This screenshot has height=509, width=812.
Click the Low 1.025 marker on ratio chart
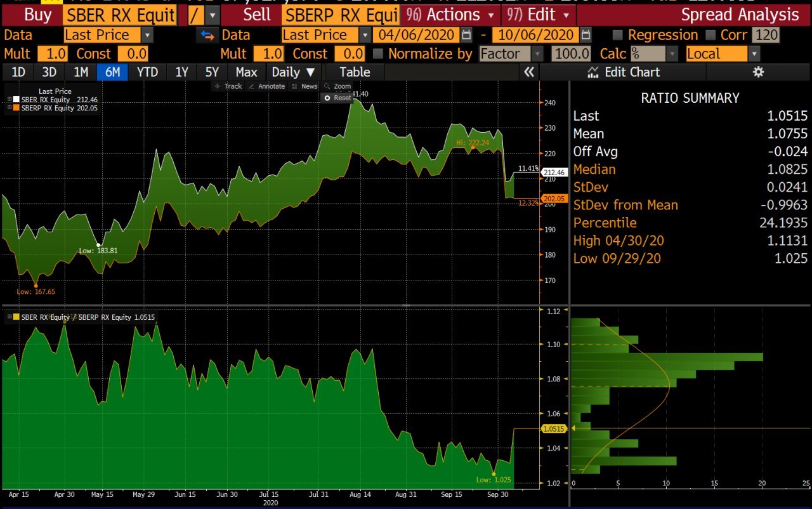(494, 474)
